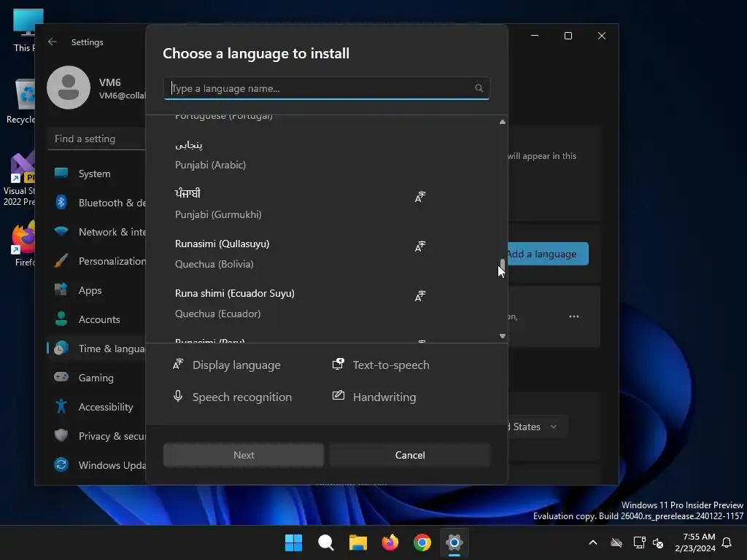
Task: Open the clock showing 7:55 AM
Action: coord(695,542)
